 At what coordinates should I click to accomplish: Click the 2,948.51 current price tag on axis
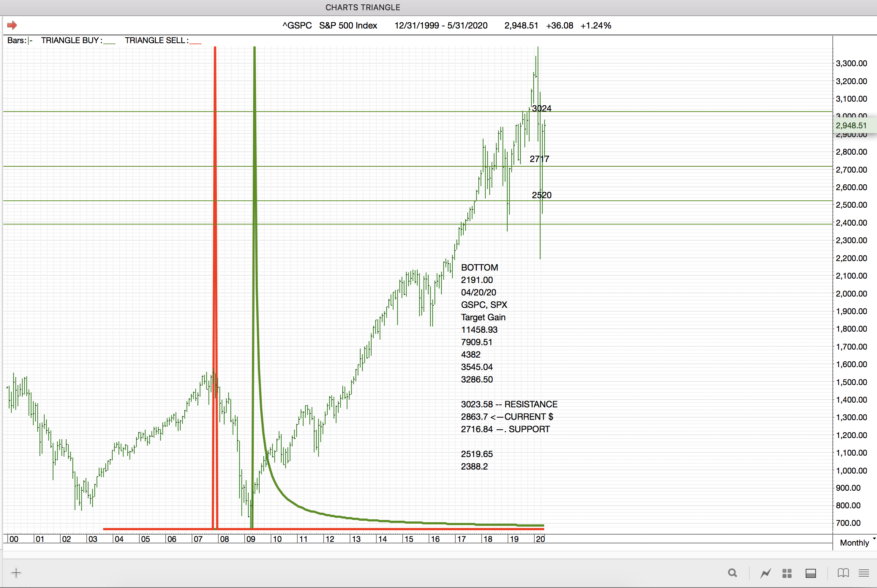851,126
